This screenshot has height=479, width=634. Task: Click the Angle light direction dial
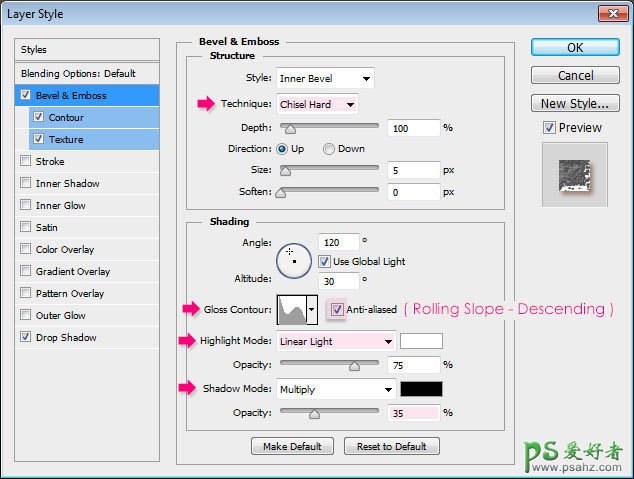tap(294, 260)
